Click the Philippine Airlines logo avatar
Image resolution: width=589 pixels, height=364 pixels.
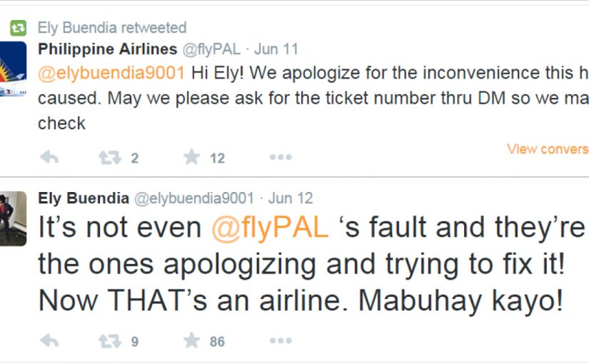tap(13, 69)
